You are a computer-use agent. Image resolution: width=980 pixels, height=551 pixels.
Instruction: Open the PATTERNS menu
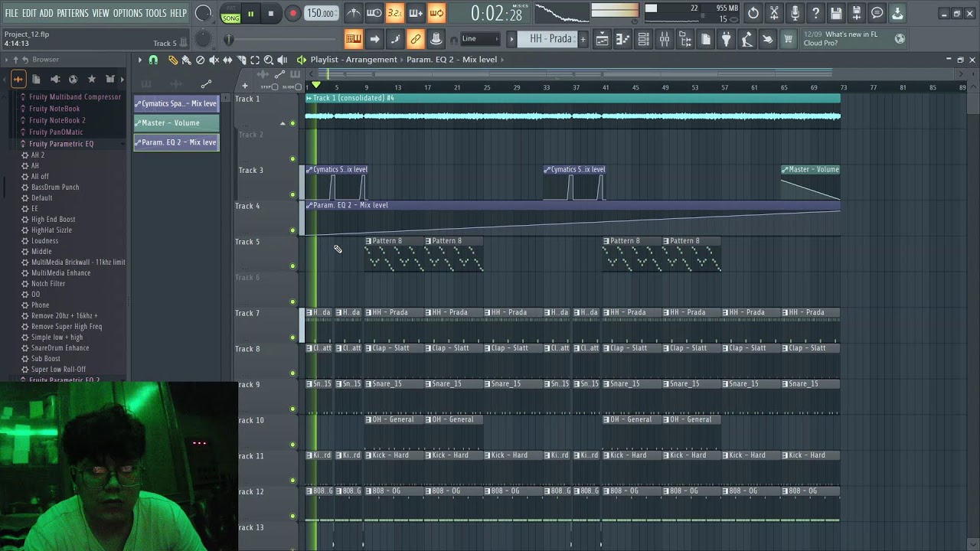pos(73,13)
